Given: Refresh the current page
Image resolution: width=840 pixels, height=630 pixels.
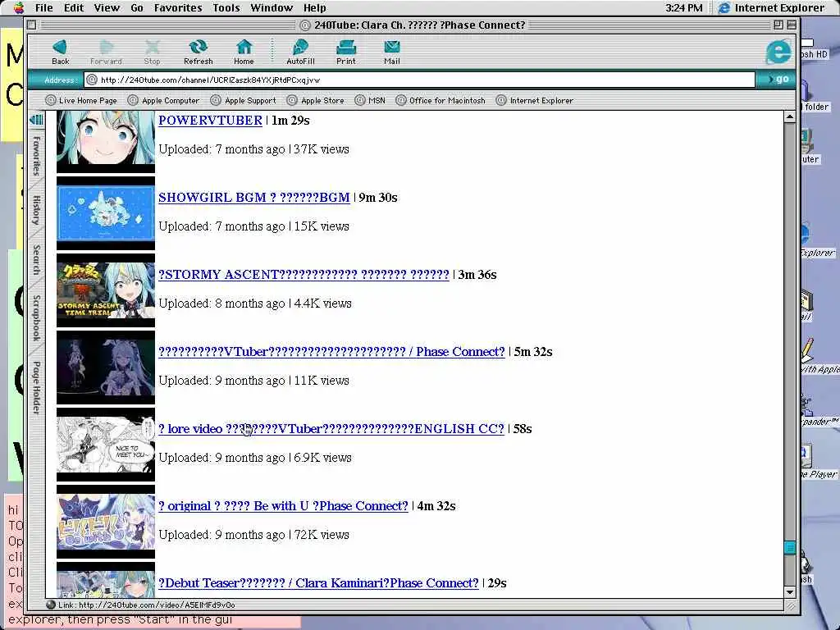Looking at the screenshot, I should (199, 52).
